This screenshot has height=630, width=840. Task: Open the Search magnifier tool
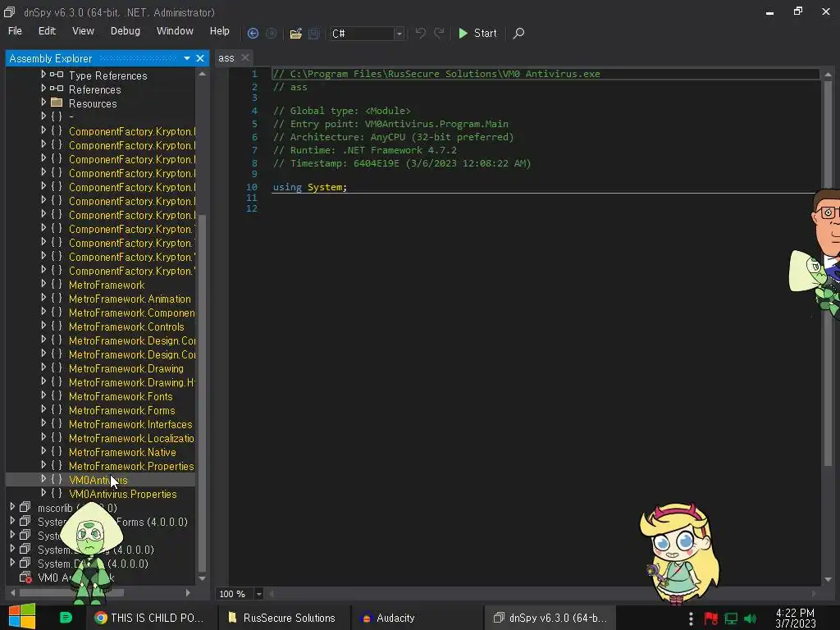coord(518,33)
